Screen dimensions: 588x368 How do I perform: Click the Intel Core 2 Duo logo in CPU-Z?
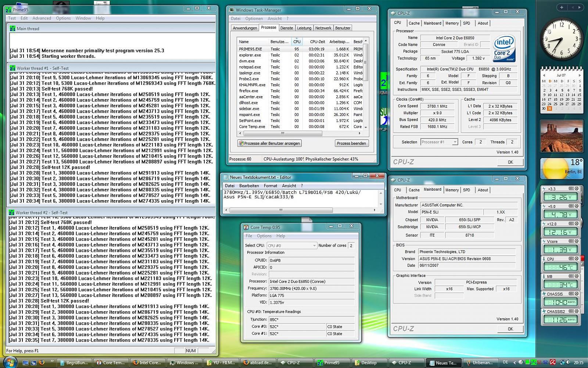504,49
